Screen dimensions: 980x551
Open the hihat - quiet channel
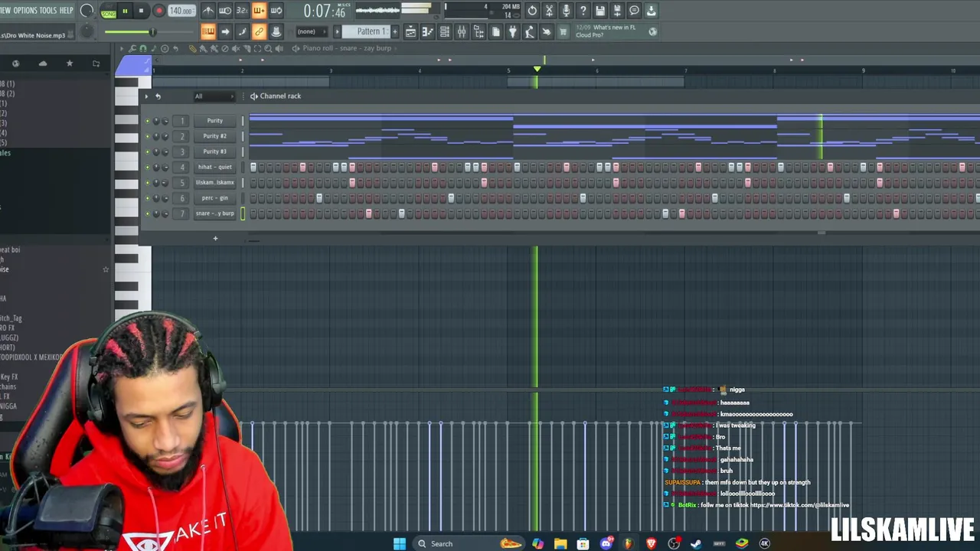point(215,167)
